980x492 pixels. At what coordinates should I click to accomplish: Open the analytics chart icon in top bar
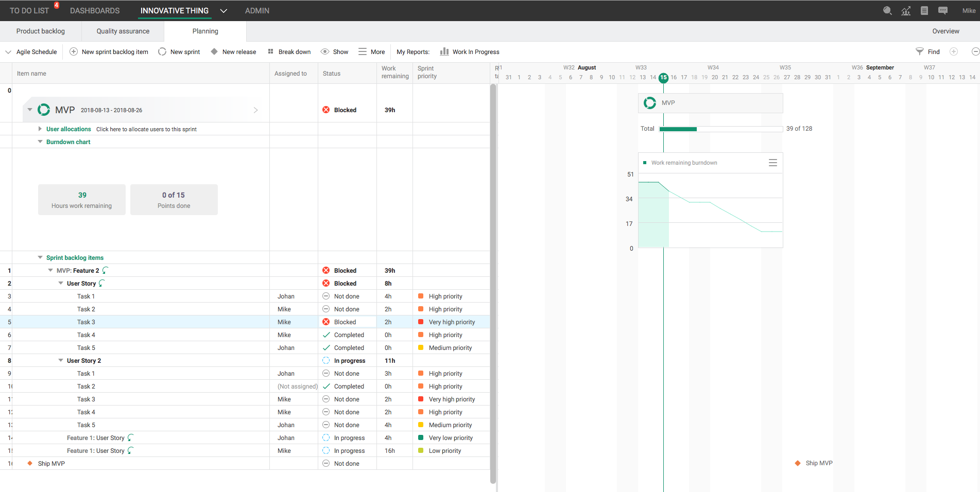905,10
